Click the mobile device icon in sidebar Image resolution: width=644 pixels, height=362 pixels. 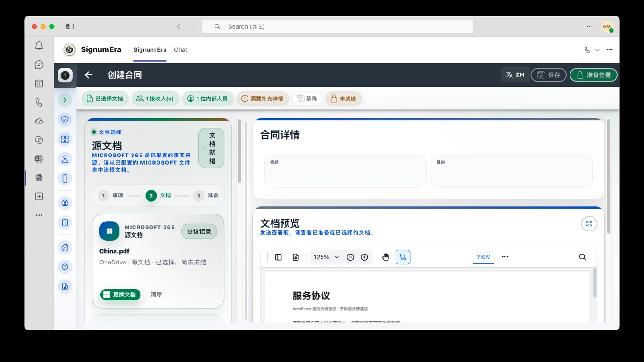click(x=65, y=179)
